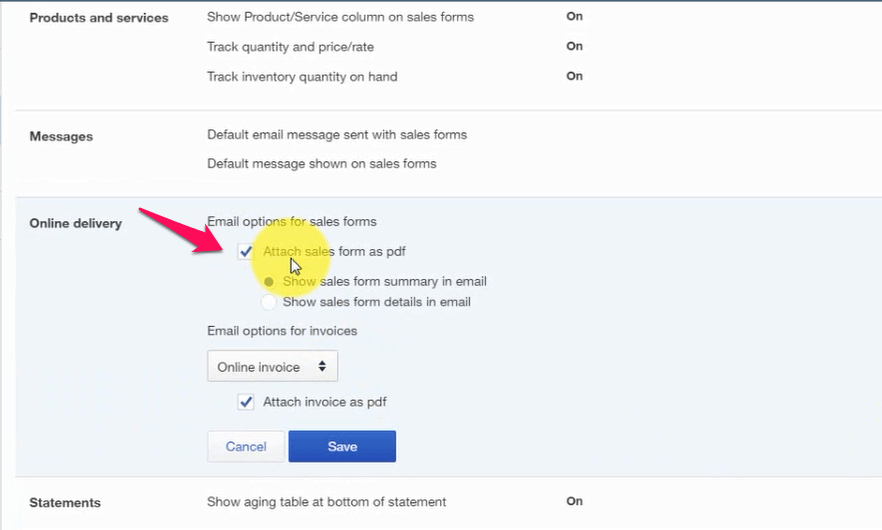Save the online delivery settings

point(342,446)
